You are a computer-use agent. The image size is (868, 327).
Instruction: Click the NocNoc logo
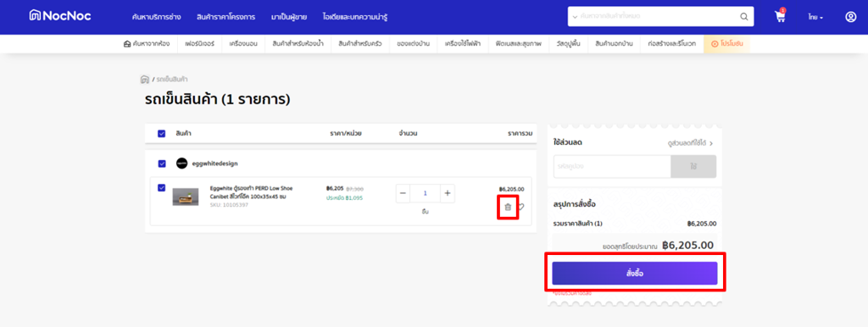click(60, 16)
